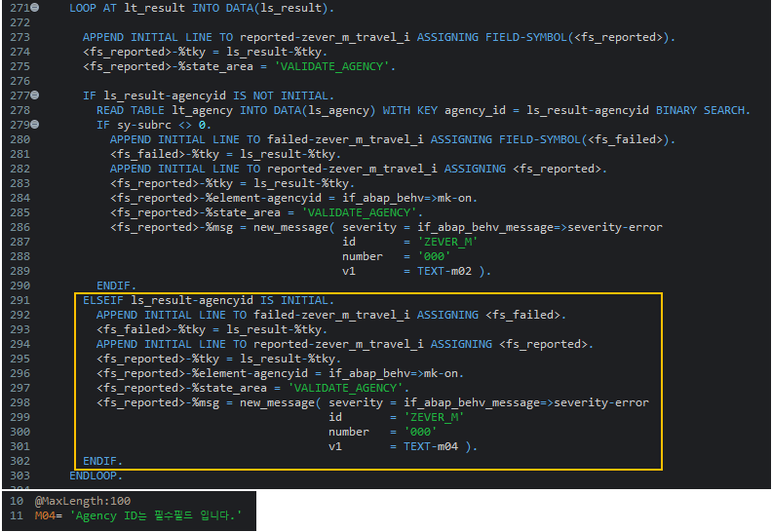772x532 pixels.
Task: Click the 'Agency ID는 필수필드 입니다.' string
Action: (156, 515)
